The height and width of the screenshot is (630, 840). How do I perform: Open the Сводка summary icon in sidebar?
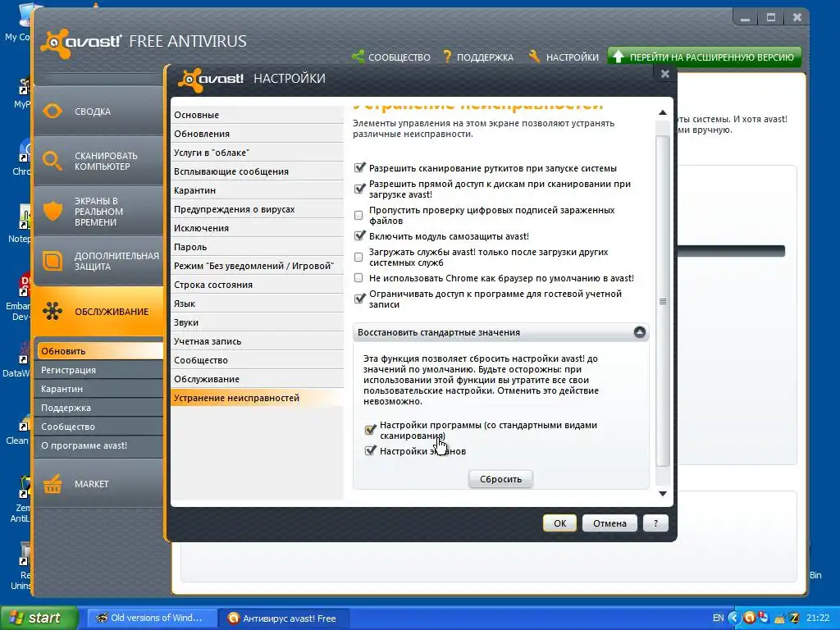[52, 112]
